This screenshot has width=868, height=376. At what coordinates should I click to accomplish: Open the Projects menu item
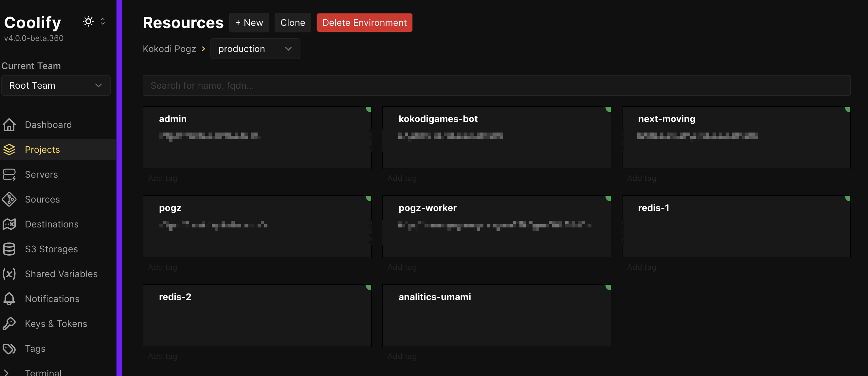(x=43, y=150)
